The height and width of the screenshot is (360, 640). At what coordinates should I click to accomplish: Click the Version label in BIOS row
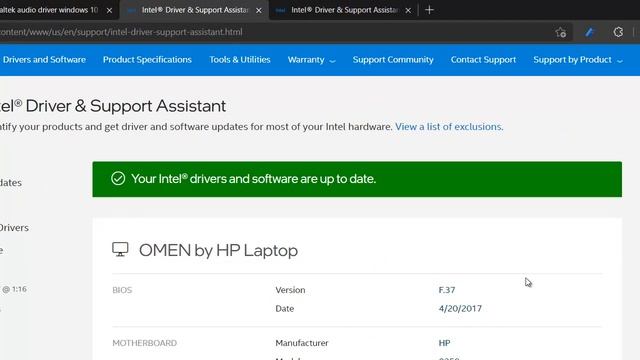(290, 290)
